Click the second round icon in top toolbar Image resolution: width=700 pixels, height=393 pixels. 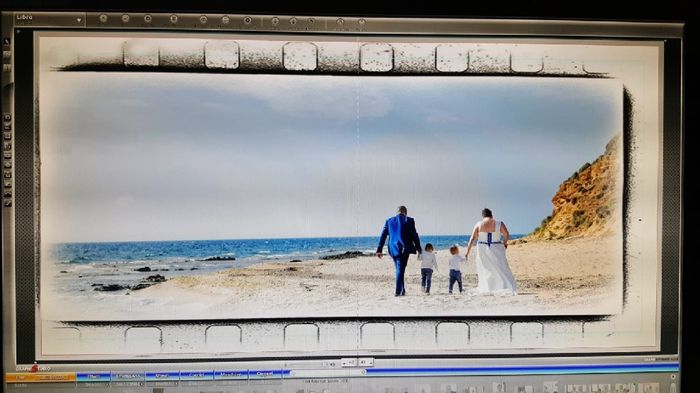click(x=125, y=18)
